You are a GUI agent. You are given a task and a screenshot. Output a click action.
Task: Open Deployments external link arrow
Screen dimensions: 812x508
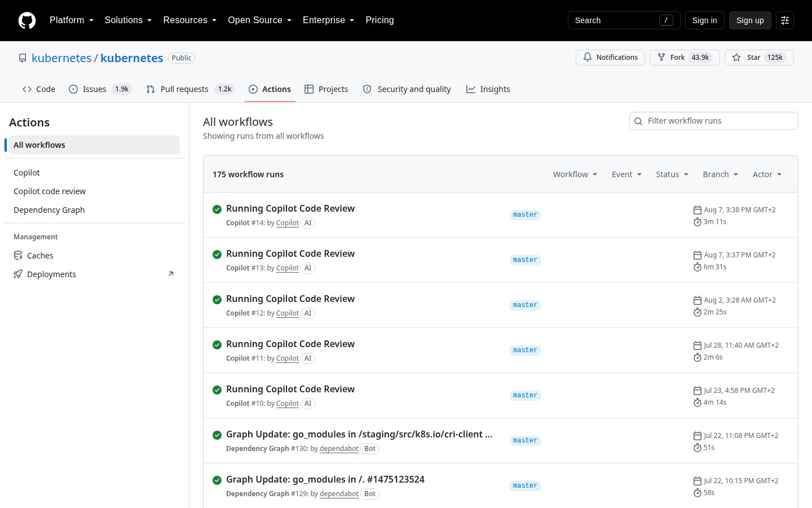(171, 274)
